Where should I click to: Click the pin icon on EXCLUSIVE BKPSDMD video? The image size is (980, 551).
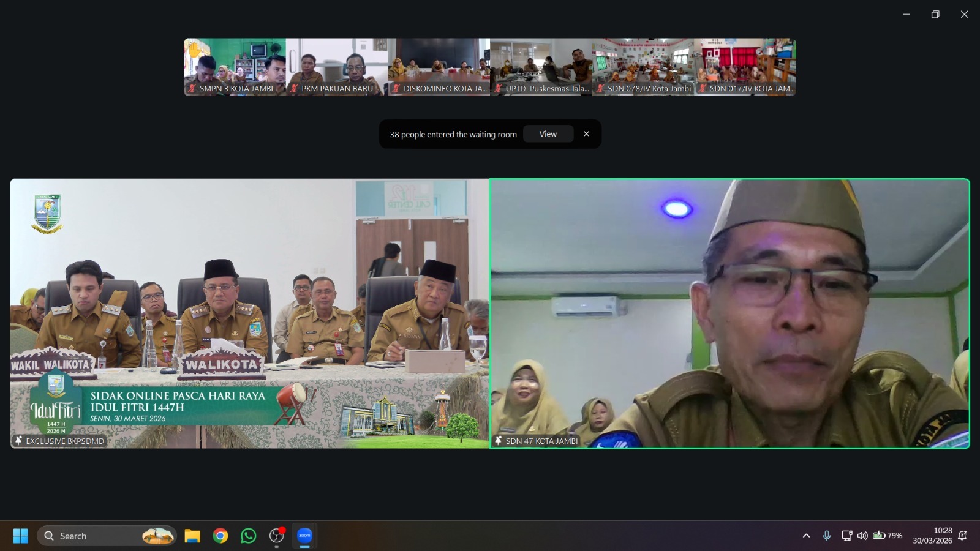pos(18,441)
